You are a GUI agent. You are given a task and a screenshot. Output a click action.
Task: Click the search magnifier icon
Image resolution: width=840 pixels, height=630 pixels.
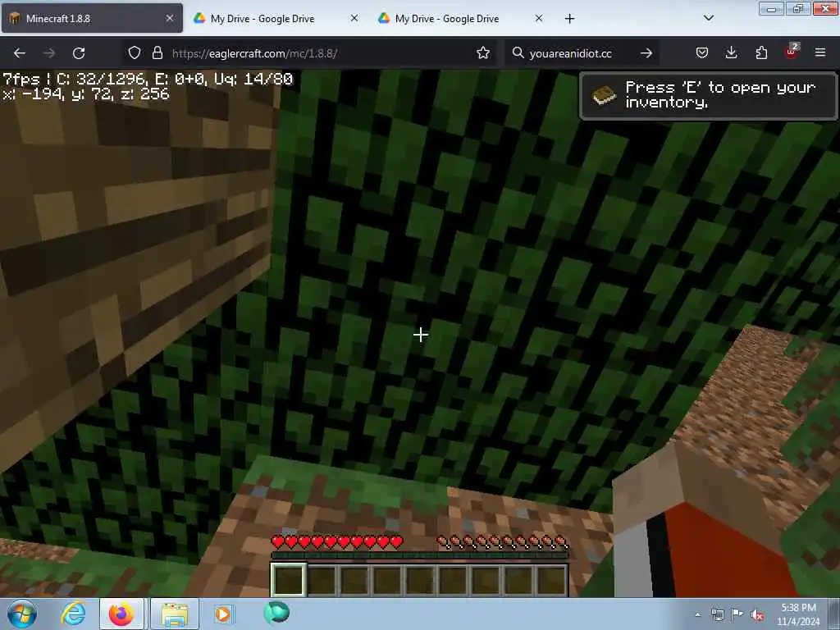[x=518, y=52]
